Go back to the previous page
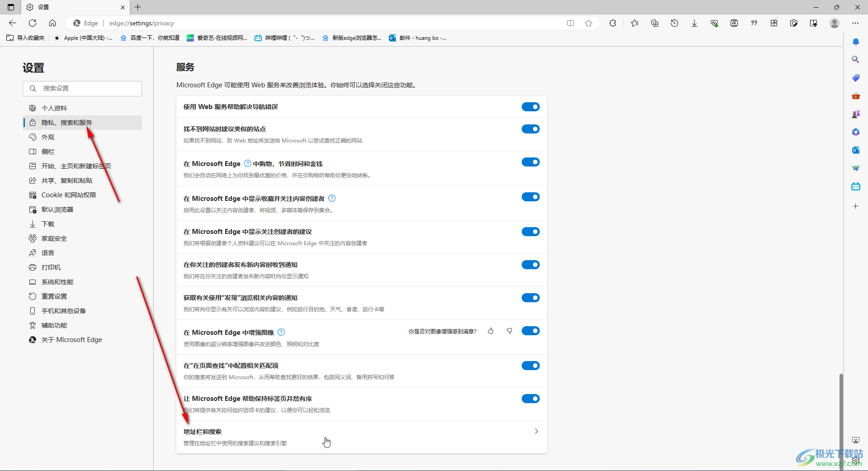The width and height of the screenshot is (868, 471). point(13,23)
